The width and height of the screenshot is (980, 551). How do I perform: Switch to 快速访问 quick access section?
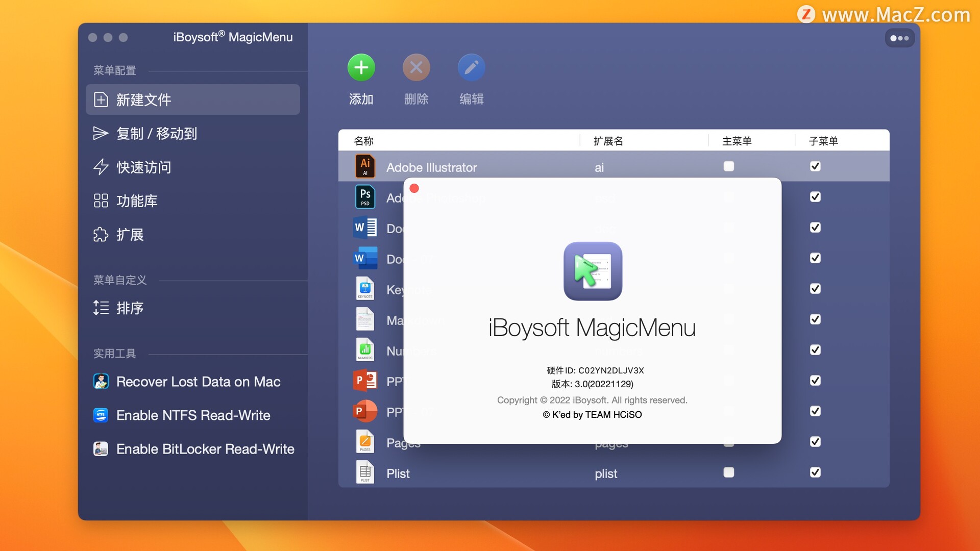143,167
